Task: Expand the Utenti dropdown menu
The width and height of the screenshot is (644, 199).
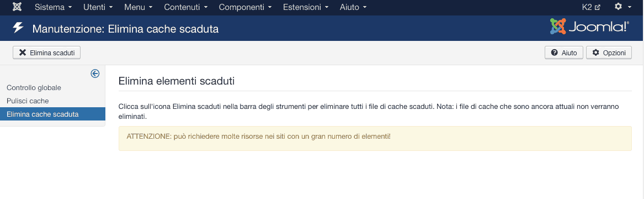Action: click(98, 7)
